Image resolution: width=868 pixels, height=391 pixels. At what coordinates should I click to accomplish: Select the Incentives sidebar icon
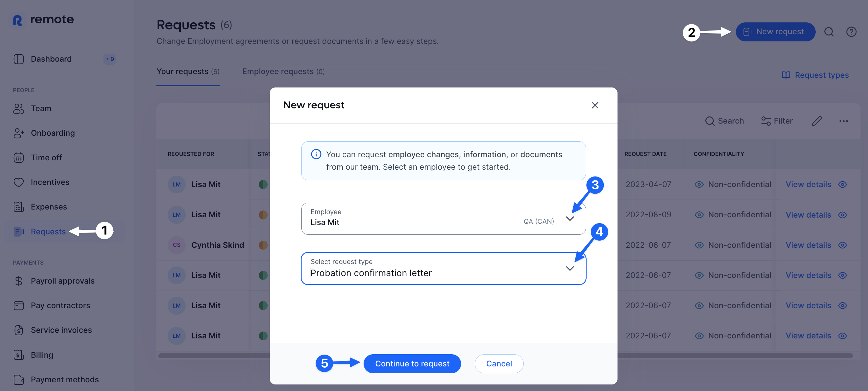pyautogui.click(x=19, y=182)
